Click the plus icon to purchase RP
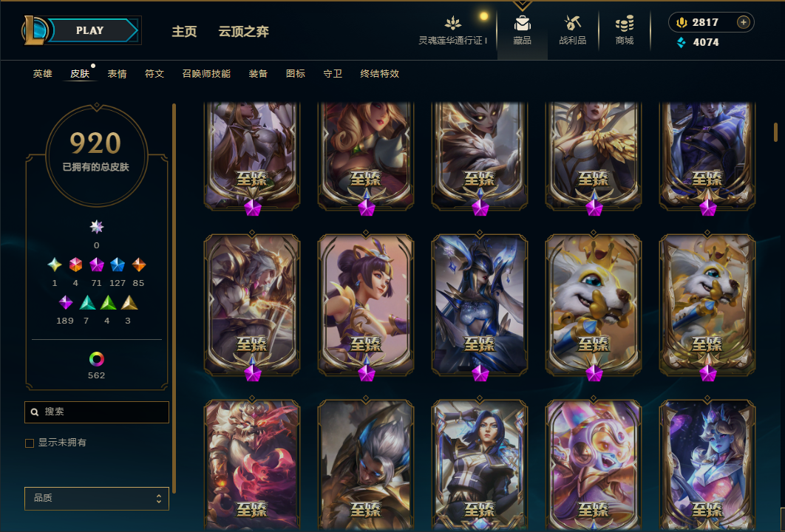This screenshot has height=532, width=785. [x=743, y=22]
